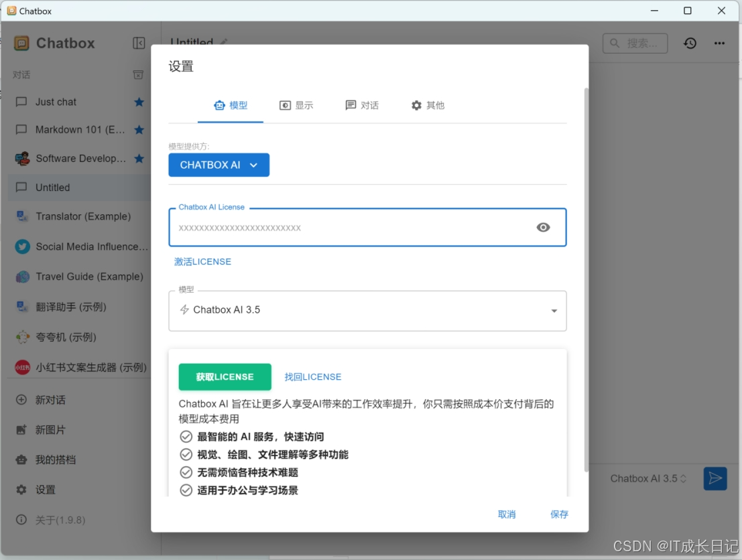
Task: Click the send message arrow button
Action: click(x=715, y=478)
